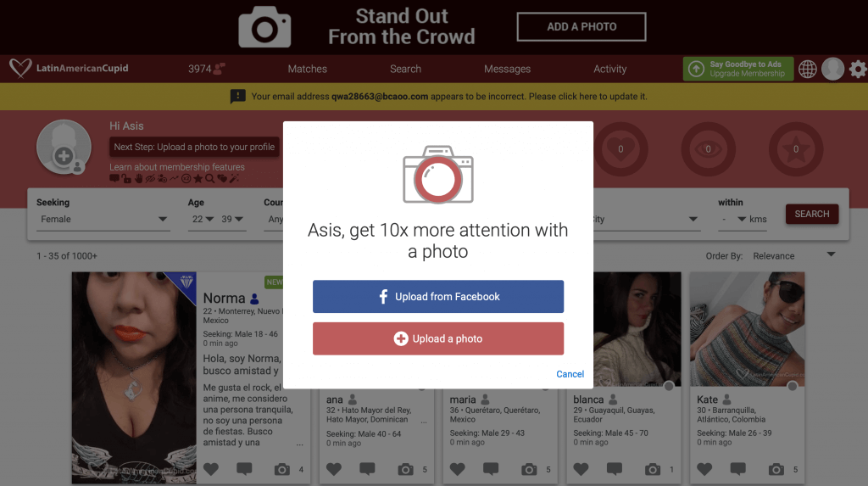Open the Order By Relevance dropdown

click(x=793, y=256)
